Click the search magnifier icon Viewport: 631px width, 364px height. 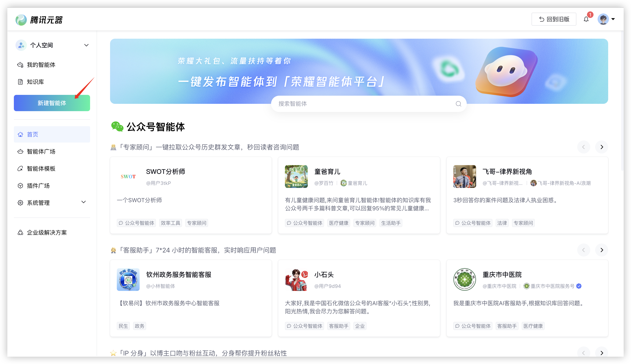click(x=458, y=104)
